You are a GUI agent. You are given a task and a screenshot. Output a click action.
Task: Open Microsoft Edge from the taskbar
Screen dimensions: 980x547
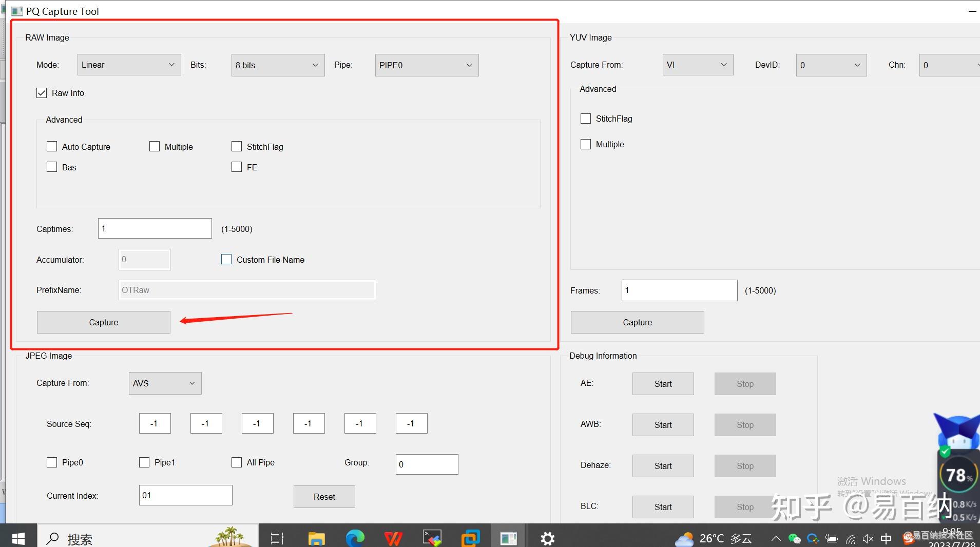(354, 538)
